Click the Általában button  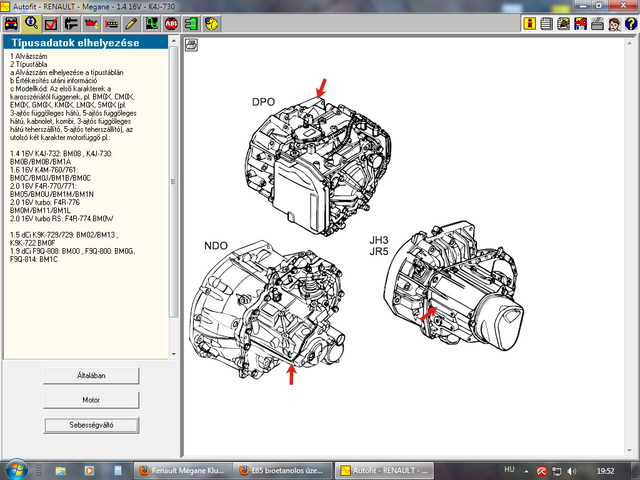point(91,376)
